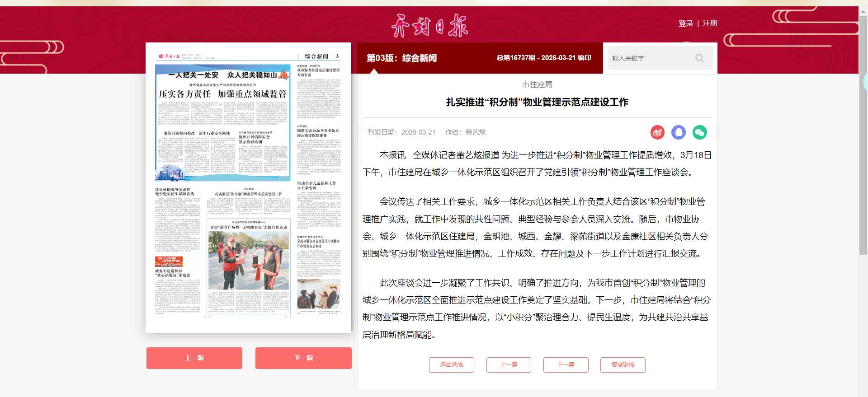Select the 就餐不适遇纠纷 story in page preview

(172, 273)
